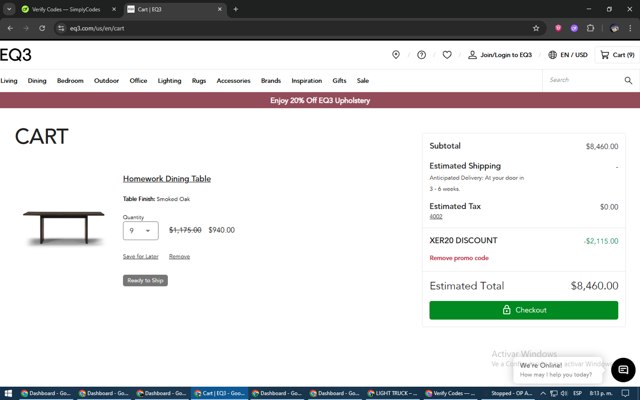640x400 pixels.
Task: Open the Lighting menu
Action: tap(169, 81)
